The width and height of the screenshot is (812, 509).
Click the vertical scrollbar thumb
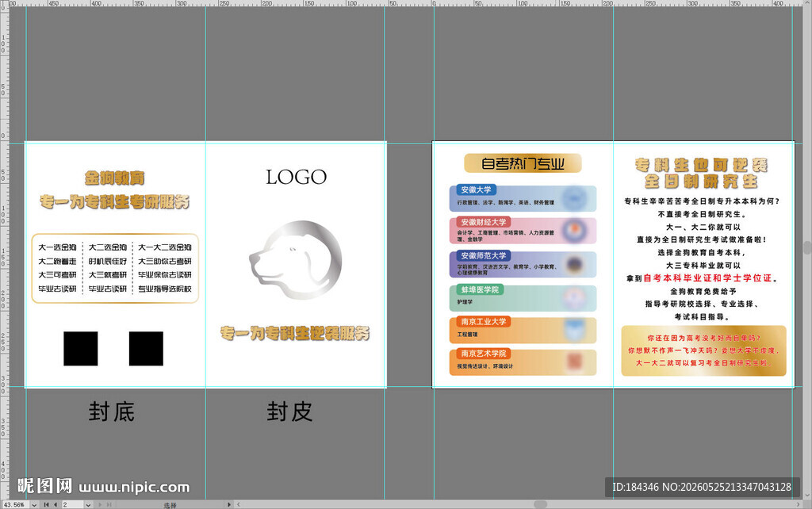click(x=807, y=247)
